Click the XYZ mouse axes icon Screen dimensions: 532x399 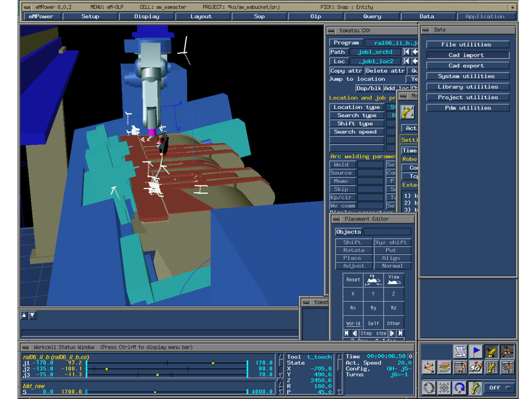pos(373,280)
